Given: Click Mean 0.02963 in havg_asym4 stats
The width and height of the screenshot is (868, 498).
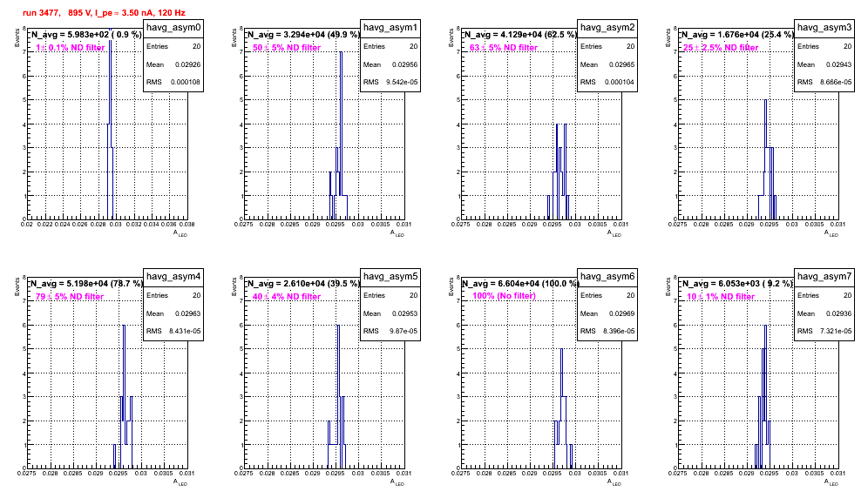Looking at the screenshot, I should 173,313.
